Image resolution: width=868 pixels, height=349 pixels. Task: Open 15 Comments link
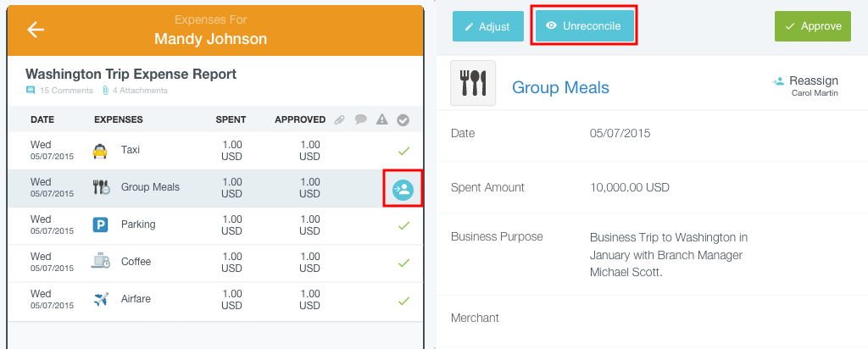click(60, 90)
